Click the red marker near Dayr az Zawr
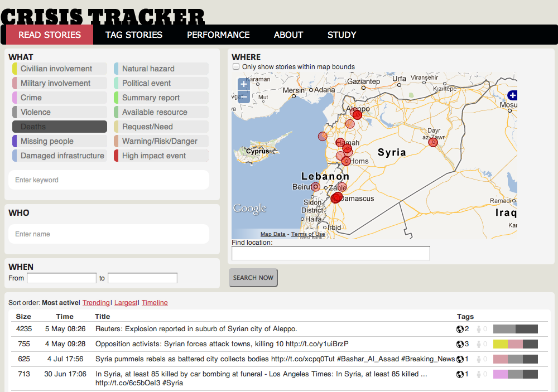The width and height of the screenshot is (558, 392). point(433,142)
